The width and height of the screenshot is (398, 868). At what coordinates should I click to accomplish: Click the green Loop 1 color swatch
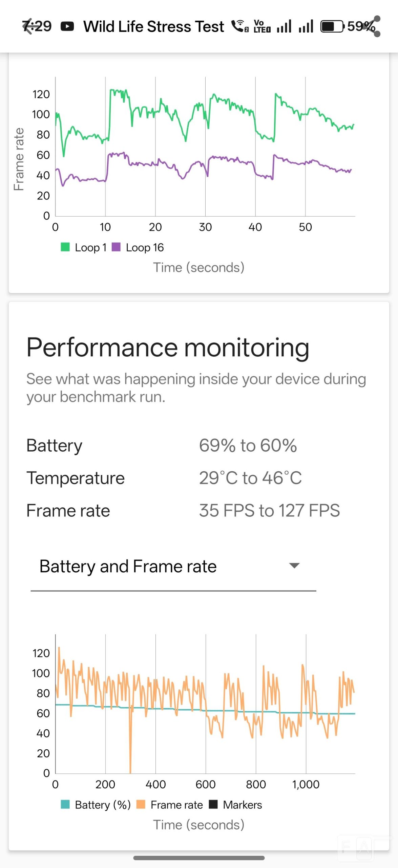tap(65, 247)
